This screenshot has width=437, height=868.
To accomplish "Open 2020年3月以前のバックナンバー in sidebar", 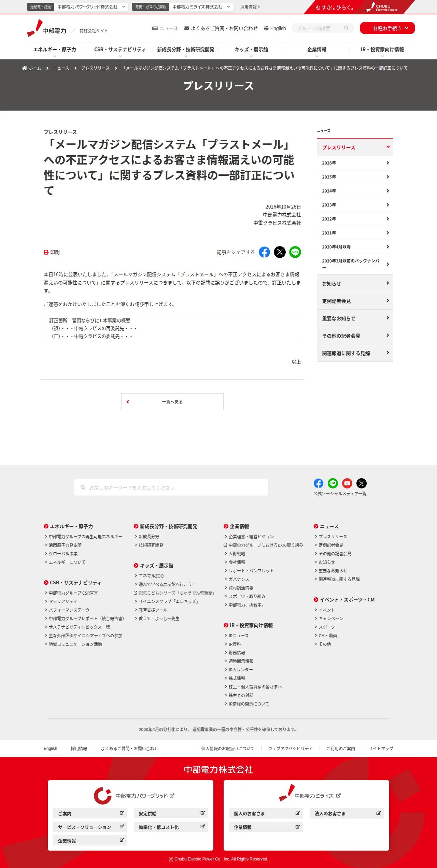I will pyautogui.click(x=355, y=264).
